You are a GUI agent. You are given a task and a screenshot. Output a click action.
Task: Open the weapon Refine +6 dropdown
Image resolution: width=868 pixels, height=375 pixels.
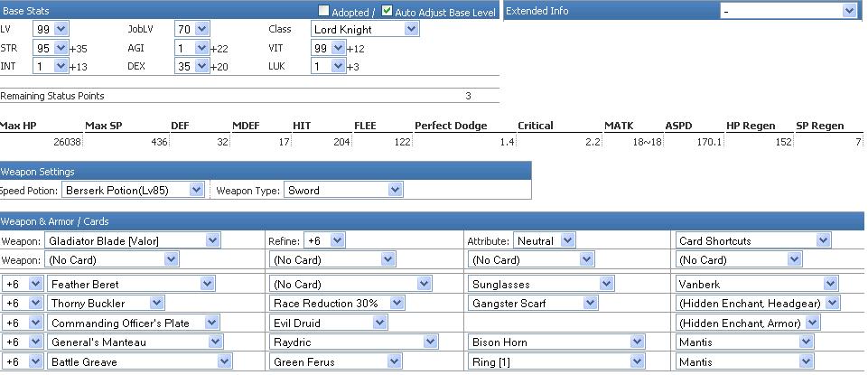coord(324,240)
